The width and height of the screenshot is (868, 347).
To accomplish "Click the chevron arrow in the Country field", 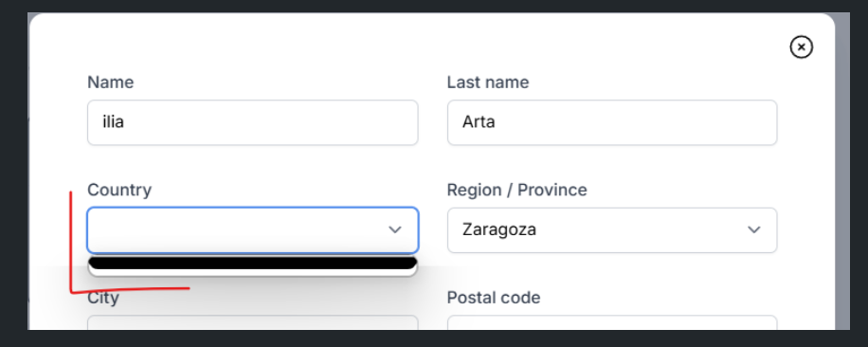I will (395, 229).
